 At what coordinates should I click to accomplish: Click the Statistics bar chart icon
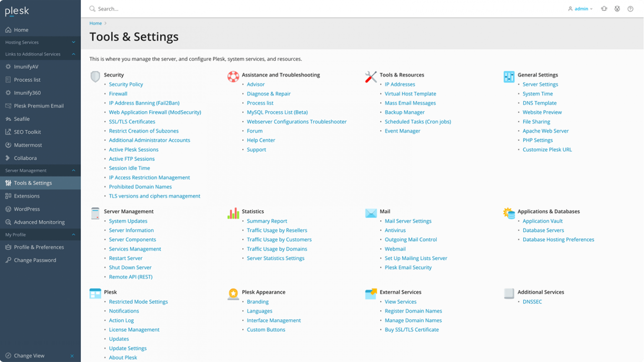[233, 213]
